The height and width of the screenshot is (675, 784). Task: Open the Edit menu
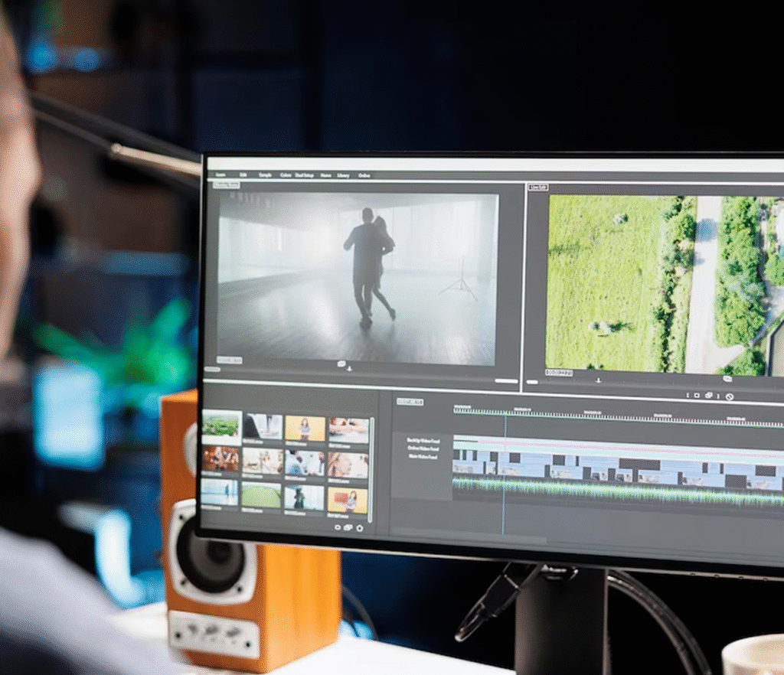point(242,174)
